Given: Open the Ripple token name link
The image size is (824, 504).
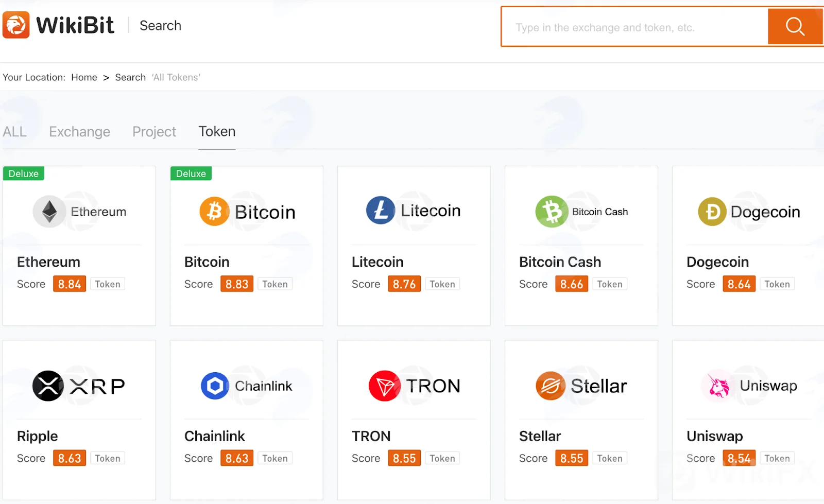Looking at the screenshot, I should click(37, 437).
